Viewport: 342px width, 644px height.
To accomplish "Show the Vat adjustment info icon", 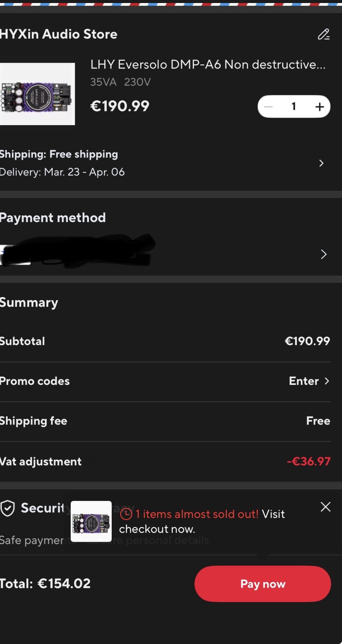I will [x=93, y=462].
